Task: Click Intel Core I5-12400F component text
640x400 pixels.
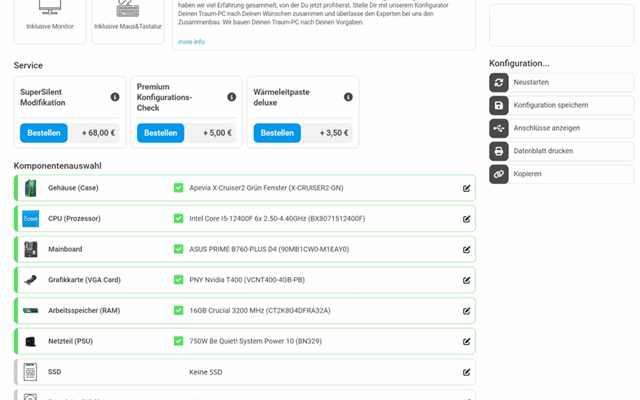Action: click(277, 218)
